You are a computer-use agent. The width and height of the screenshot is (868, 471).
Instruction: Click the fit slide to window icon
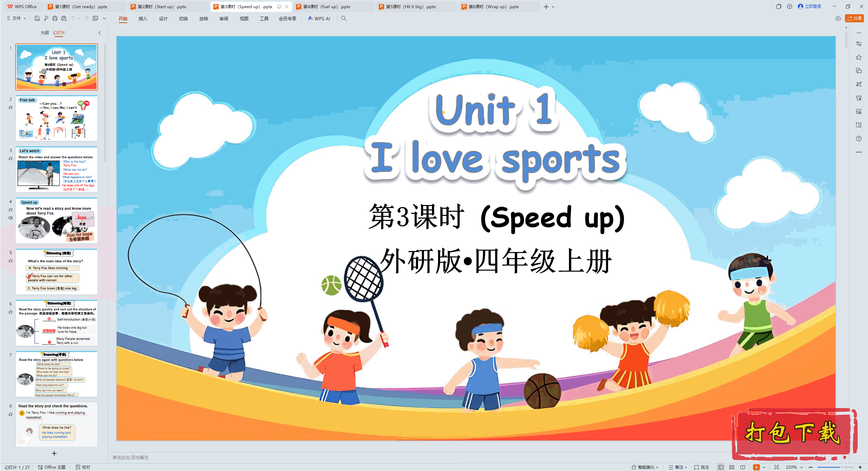tap(777, 467)
